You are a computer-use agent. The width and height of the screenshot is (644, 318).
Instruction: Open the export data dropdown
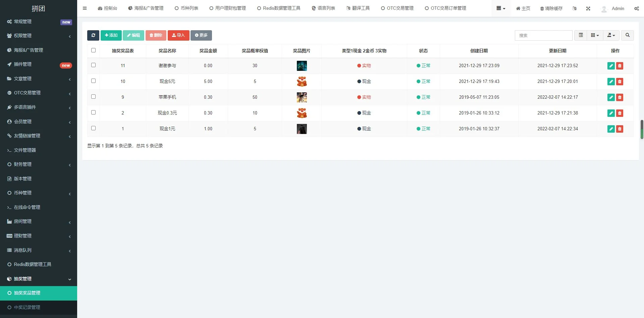pos(611,35)
